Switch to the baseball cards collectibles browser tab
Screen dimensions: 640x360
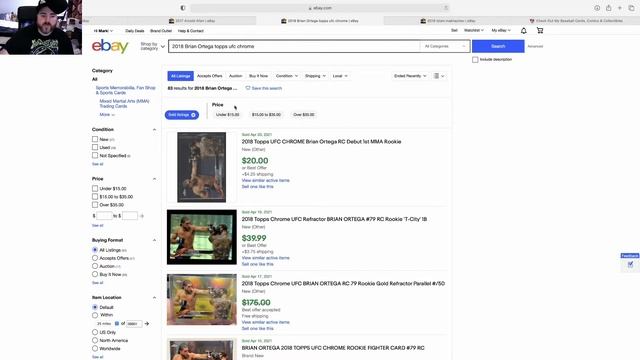[x=576, y=20]
